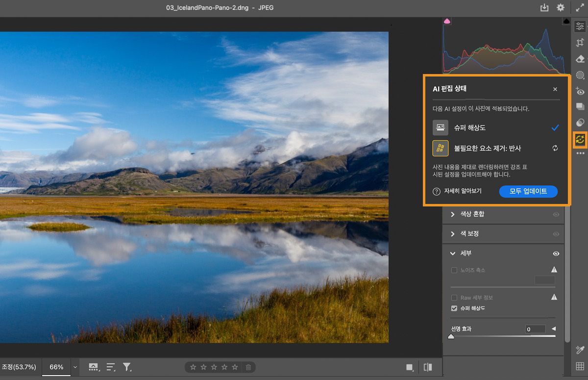Click the reflection removal AI icon
This screenshot has width=588, height=380.
pyautogui.click(x=440, y=148)
